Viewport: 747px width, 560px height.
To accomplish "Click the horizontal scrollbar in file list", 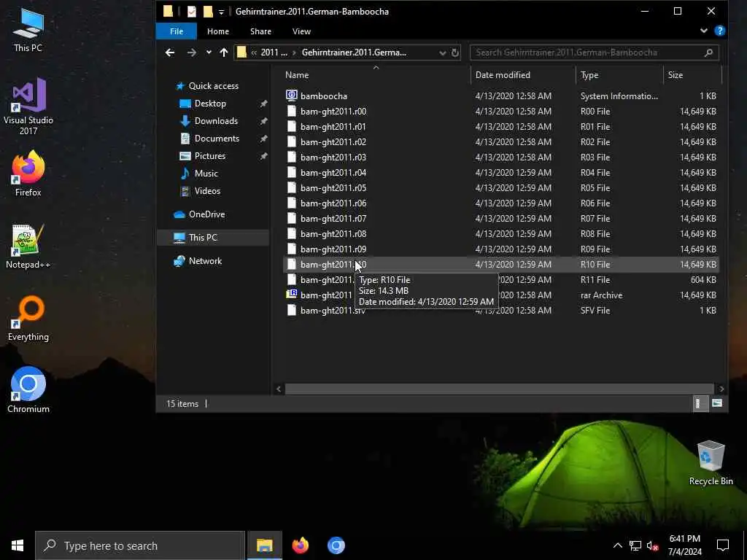I will click(x=499, y=389).
